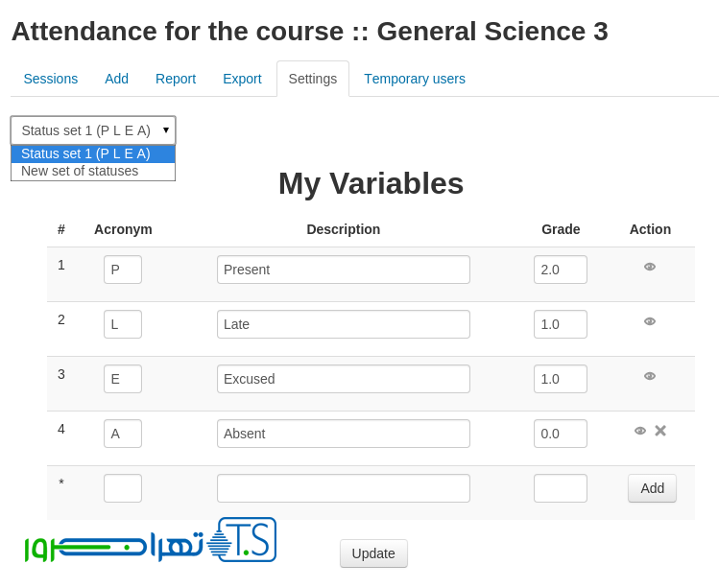The image size is (719, 588).
Task: Delete the Absent status with X icon
Action: coord(660,431)
